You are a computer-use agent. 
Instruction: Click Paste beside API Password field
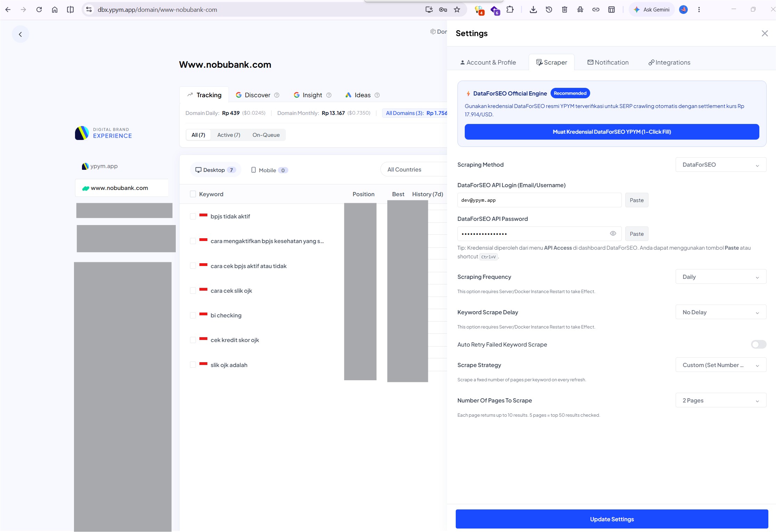point(637,234)
